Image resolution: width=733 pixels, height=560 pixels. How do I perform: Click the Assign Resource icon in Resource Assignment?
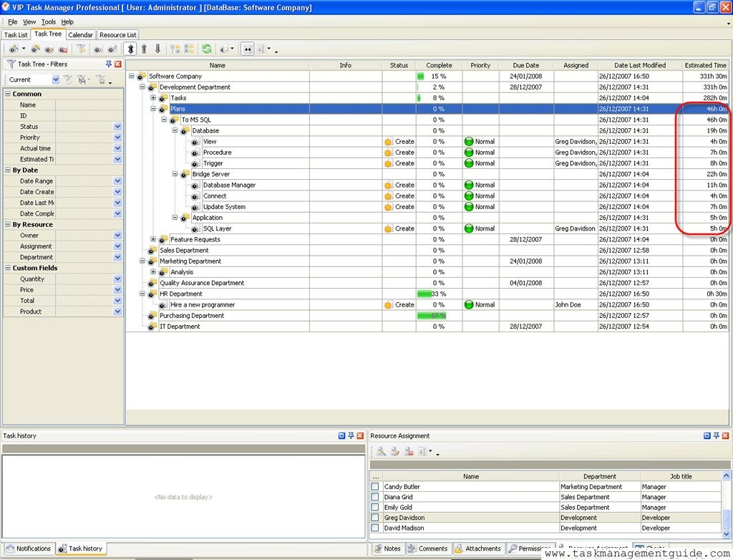(381, 451)
